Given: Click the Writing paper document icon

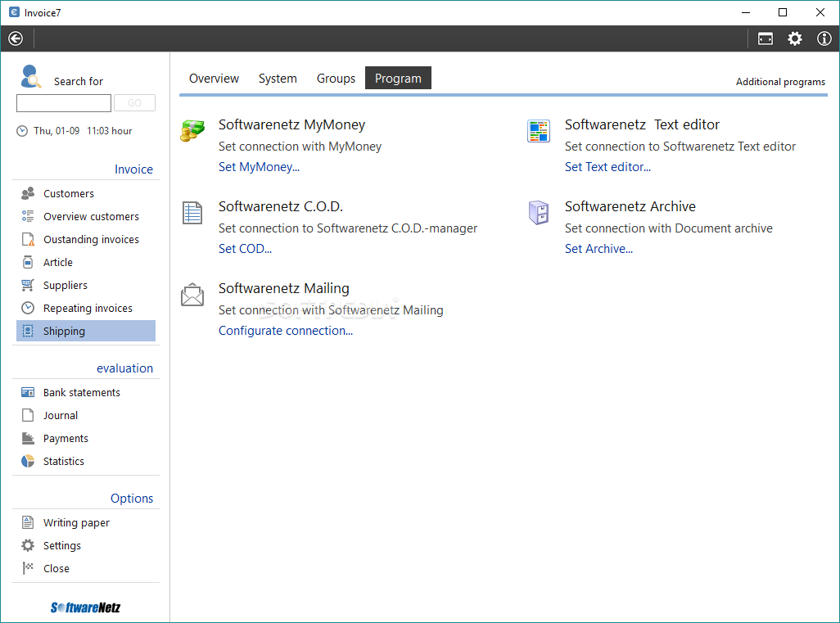Looking at the screenshot, I should [x=28, y=522].
